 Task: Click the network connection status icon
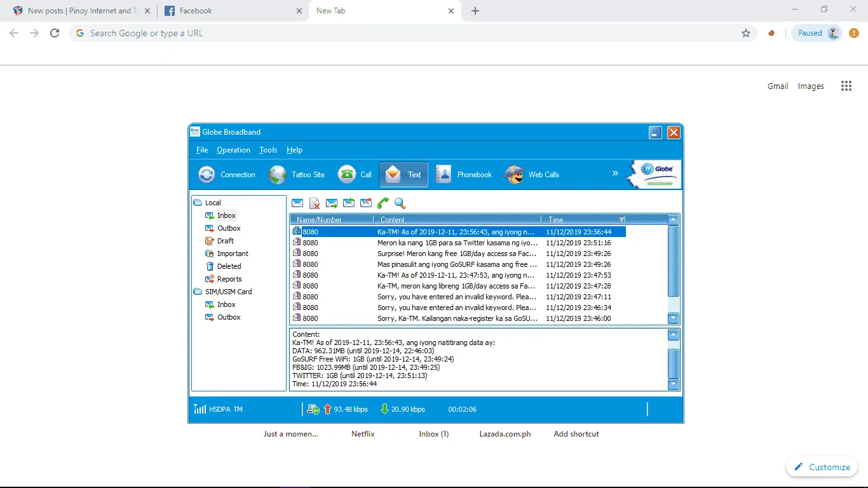point(313,409)
